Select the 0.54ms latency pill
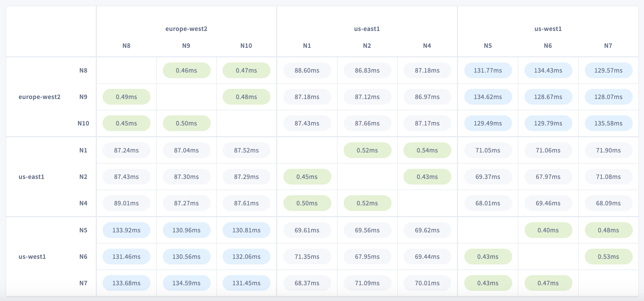Image resolution: width=644 pixels, height=301 pixels. pyautogui.click(x=427, y=150)
